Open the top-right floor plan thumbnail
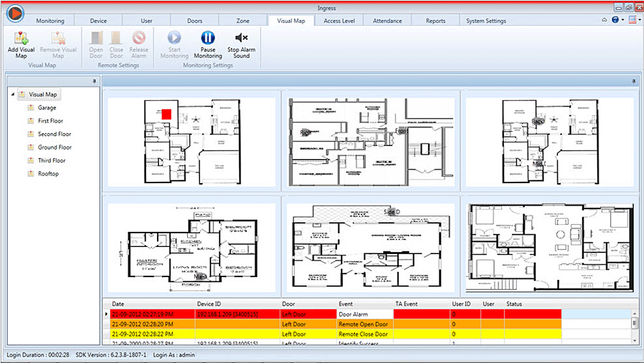The width and height of the screenshot is (644, 363). 547,140
